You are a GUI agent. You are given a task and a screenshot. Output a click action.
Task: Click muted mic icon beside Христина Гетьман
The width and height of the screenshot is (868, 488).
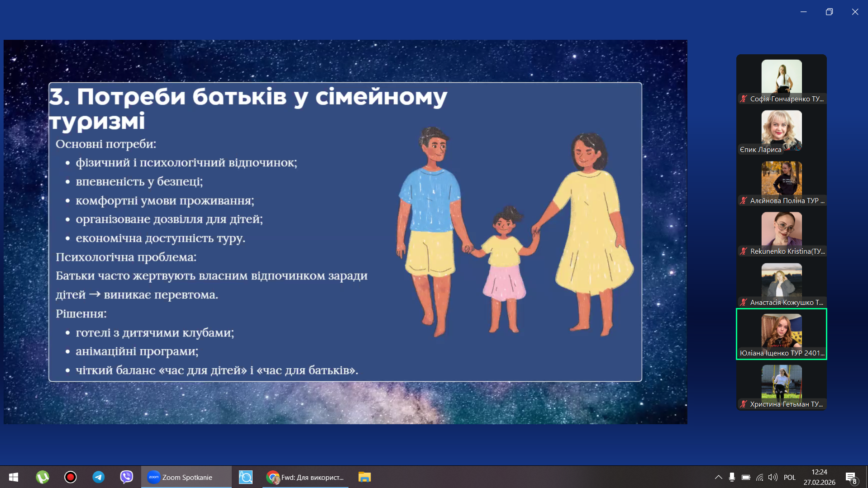744,404
